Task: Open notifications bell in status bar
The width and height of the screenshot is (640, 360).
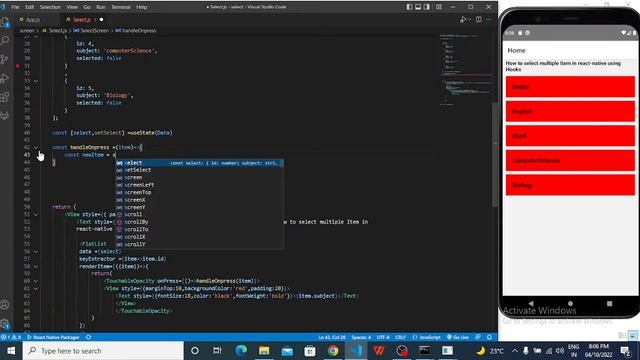Action: [489, 337]
